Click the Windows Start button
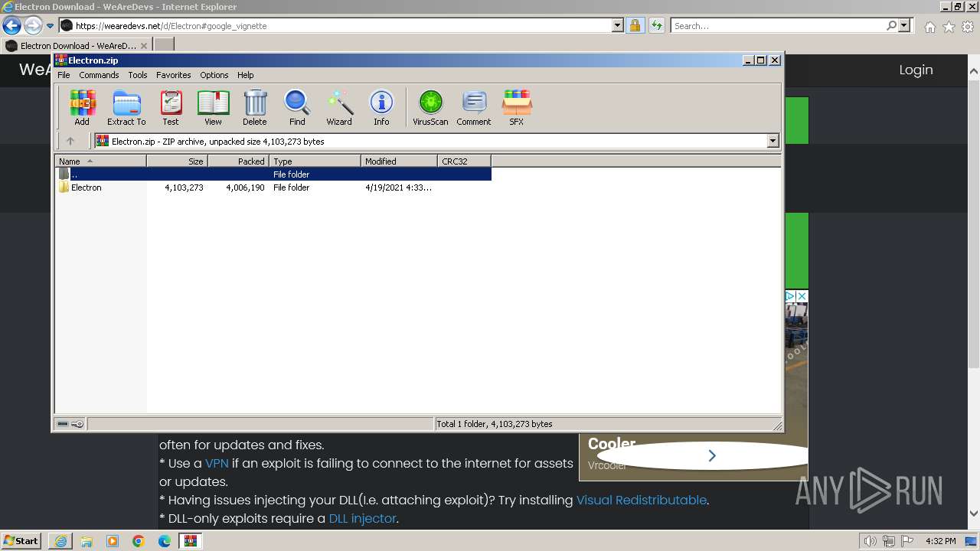980x551 pixels. pos(21,540)
